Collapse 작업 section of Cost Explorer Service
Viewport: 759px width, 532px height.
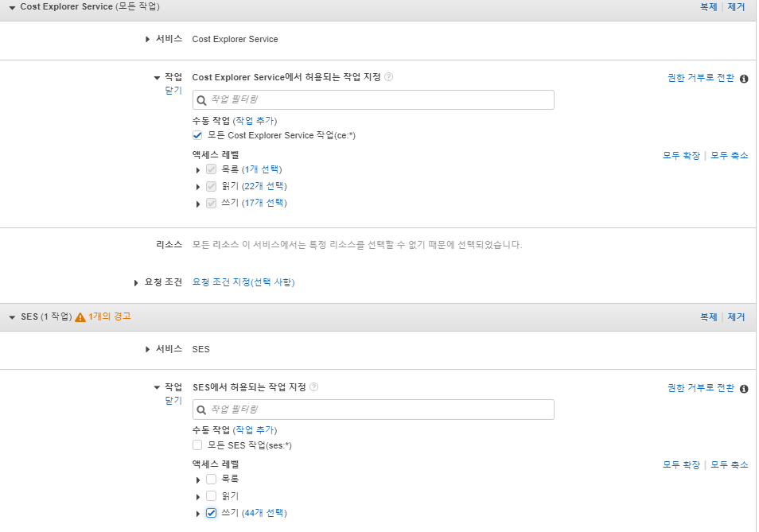pyautogui.click(x=157, y=77)
